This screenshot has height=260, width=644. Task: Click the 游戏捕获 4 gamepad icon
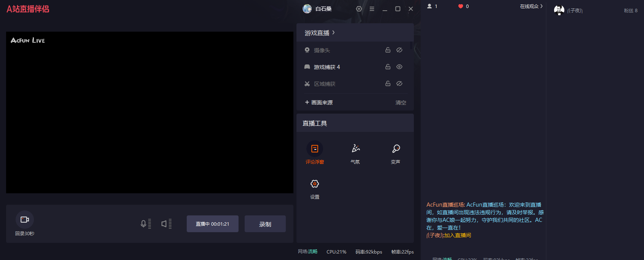(x=307, y=67)
